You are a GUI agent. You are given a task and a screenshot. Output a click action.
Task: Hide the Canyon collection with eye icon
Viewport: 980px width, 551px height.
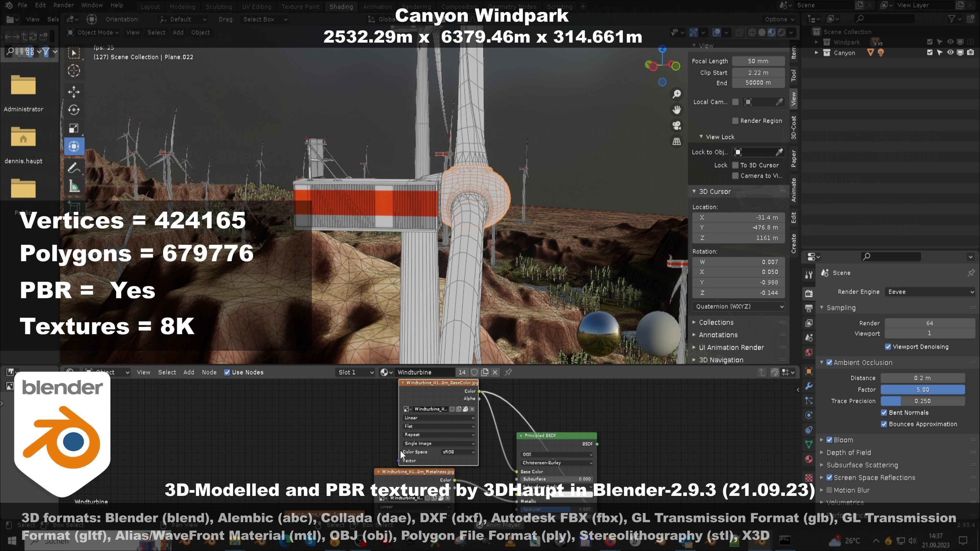tap(950, 53)
